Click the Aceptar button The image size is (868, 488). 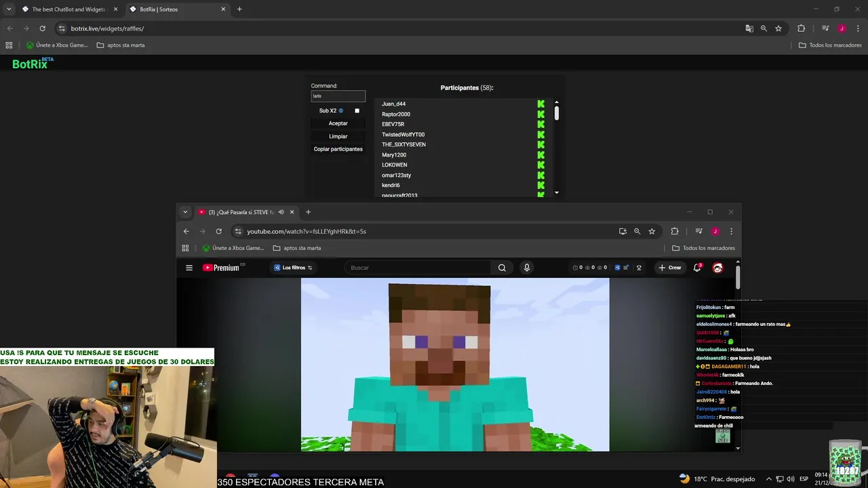point(338,123)
